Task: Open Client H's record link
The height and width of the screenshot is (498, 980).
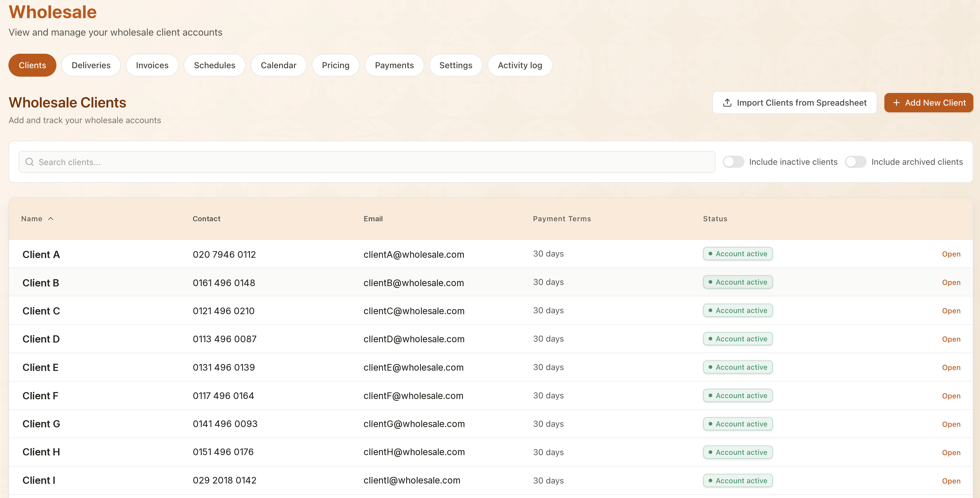Action: click(951, 453)
